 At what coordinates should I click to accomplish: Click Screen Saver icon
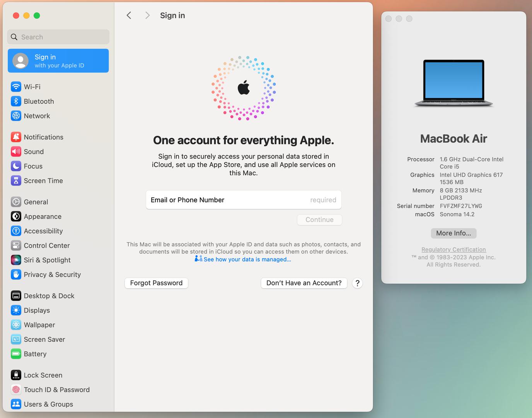16,339
